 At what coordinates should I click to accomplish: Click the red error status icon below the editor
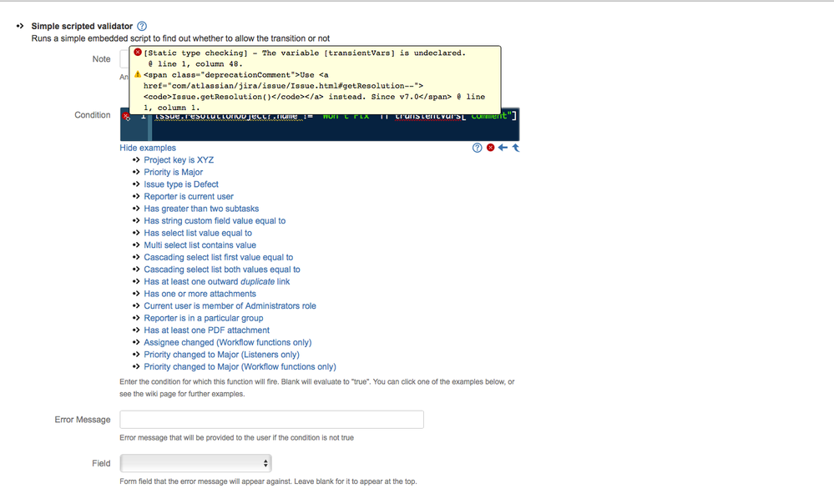[x=490, y=147]
